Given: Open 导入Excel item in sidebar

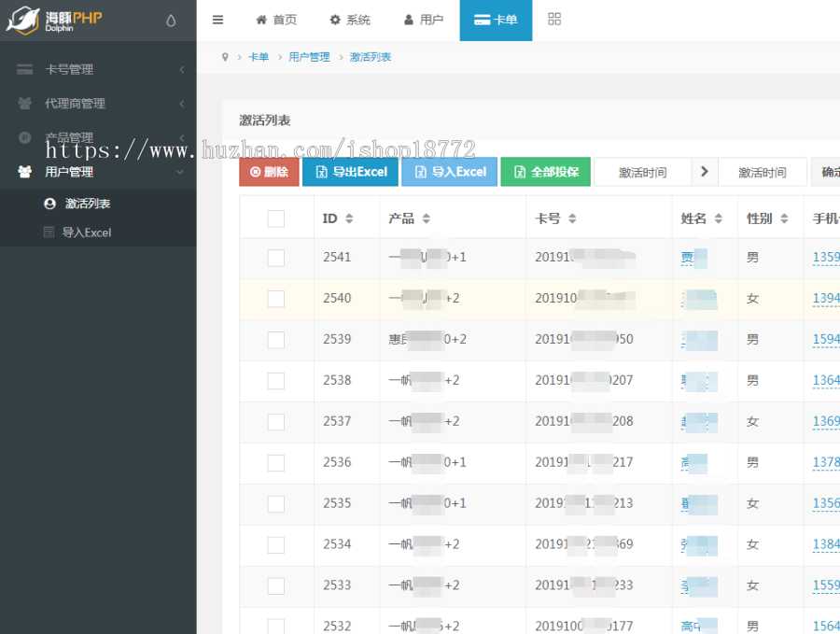Looking at the screenshot, I should click(x=86, y=232).
